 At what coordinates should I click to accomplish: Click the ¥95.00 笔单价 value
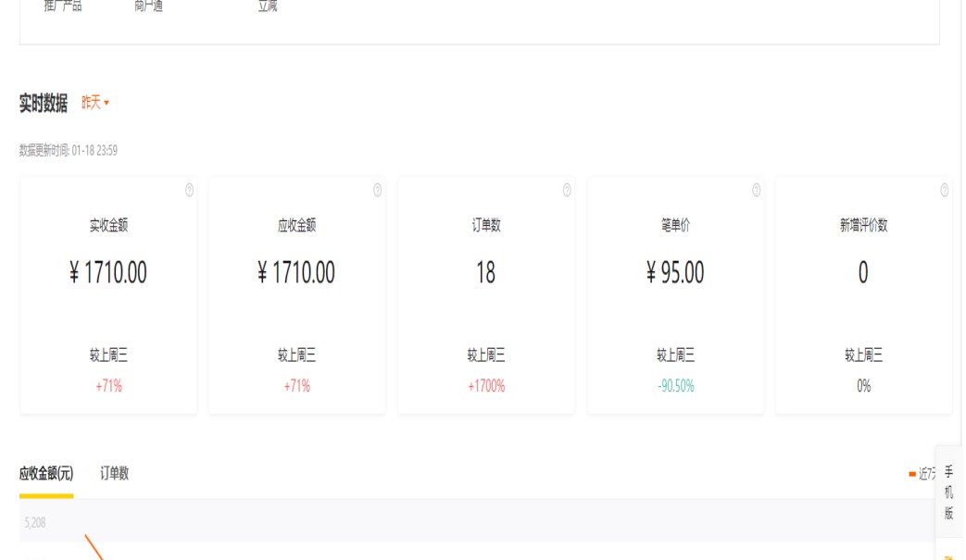[675, 273]
